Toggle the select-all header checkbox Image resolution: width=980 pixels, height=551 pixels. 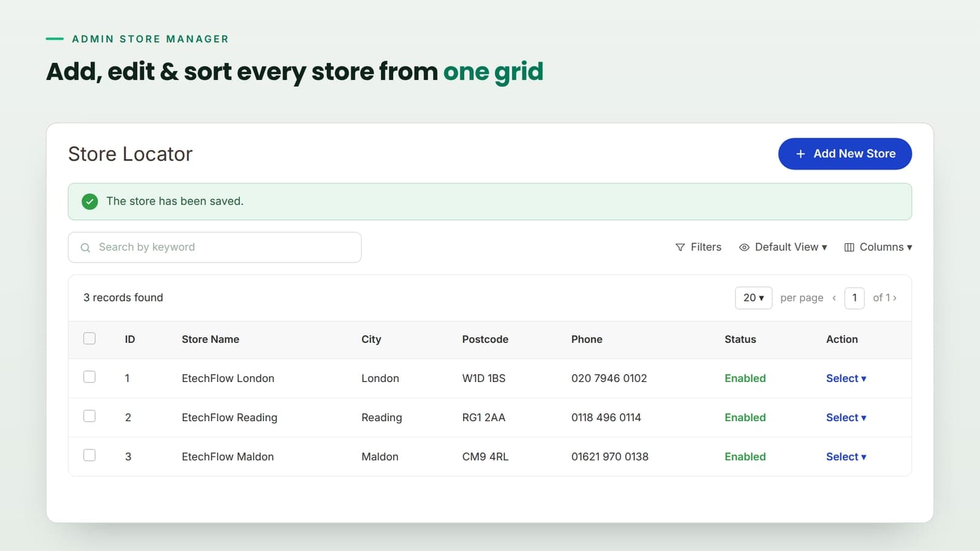click(x=89, y=339)
